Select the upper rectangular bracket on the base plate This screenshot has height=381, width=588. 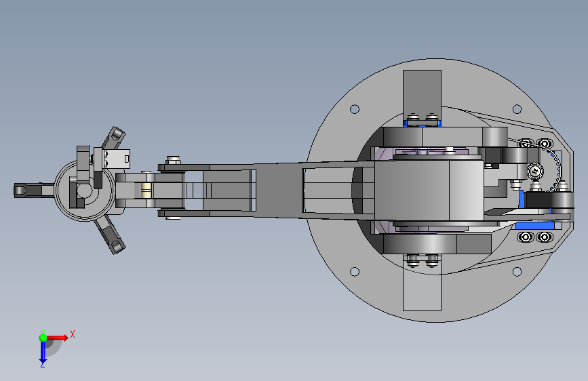pyautogui.click(x=422, y=96)
